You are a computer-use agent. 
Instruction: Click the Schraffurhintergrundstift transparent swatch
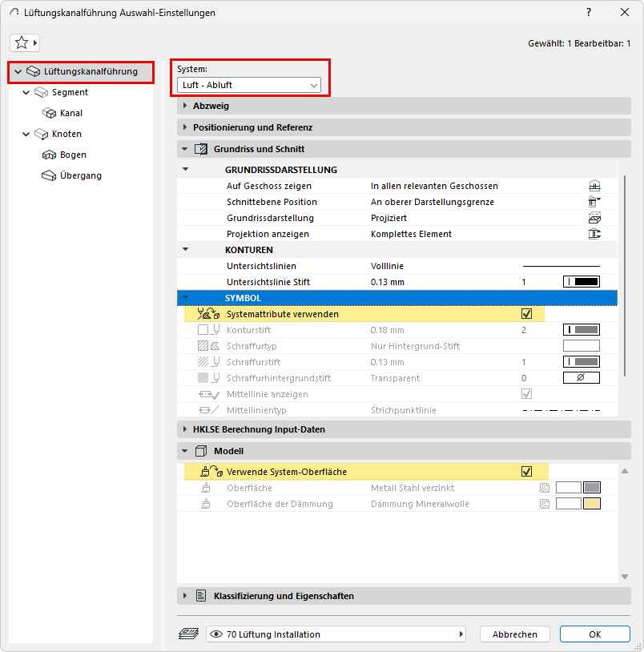pos(582,377)
